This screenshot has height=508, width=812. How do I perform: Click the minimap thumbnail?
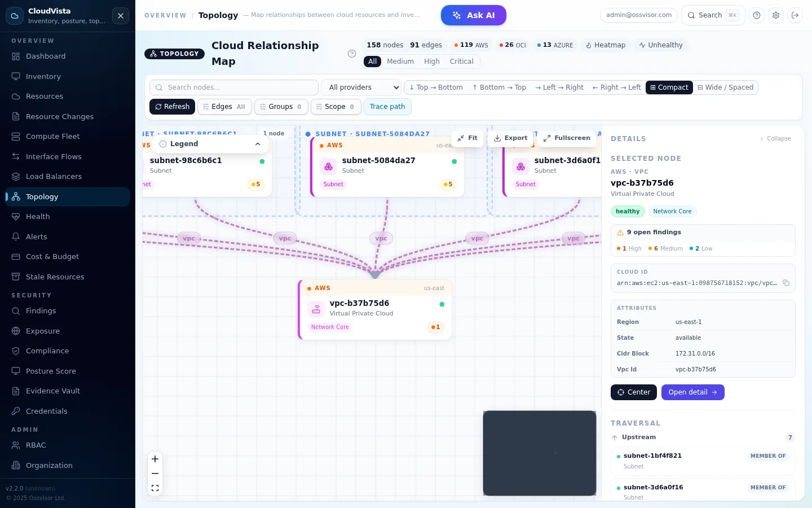(x=540, y=453)
